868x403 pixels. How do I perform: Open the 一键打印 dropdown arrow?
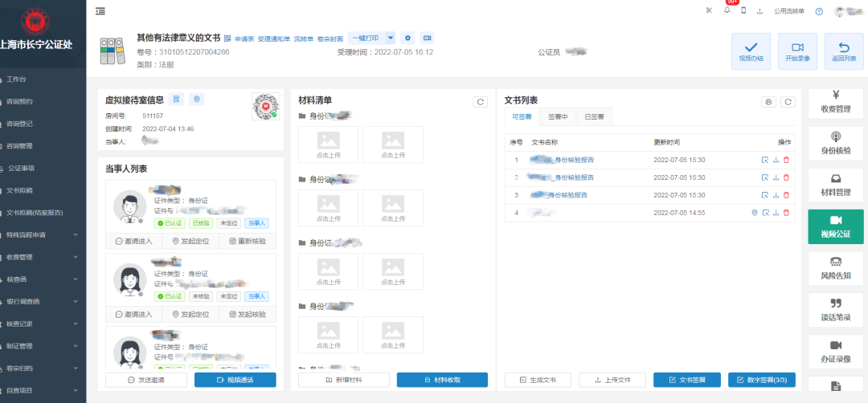pos(391,38)
